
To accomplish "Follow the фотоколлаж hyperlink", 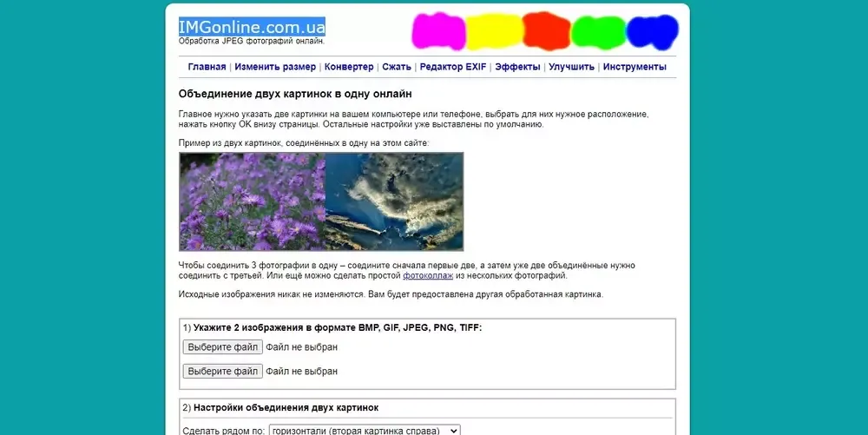I will pos(428,275).
